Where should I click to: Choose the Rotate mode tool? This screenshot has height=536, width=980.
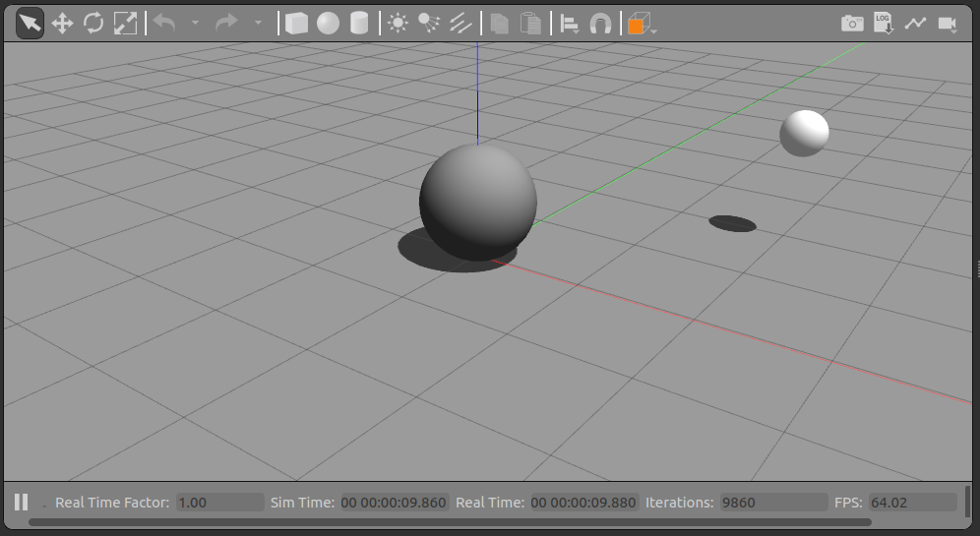point(93,24)
